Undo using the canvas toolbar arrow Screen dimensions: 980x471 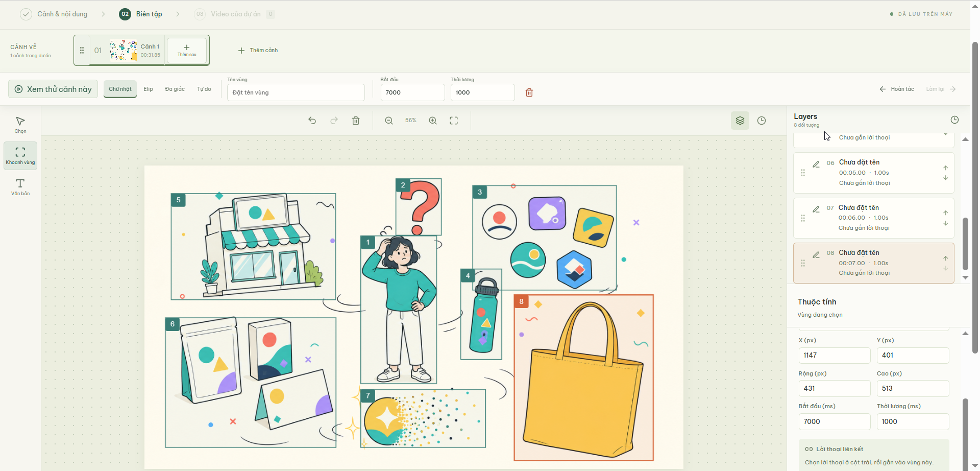click(312, 121)
